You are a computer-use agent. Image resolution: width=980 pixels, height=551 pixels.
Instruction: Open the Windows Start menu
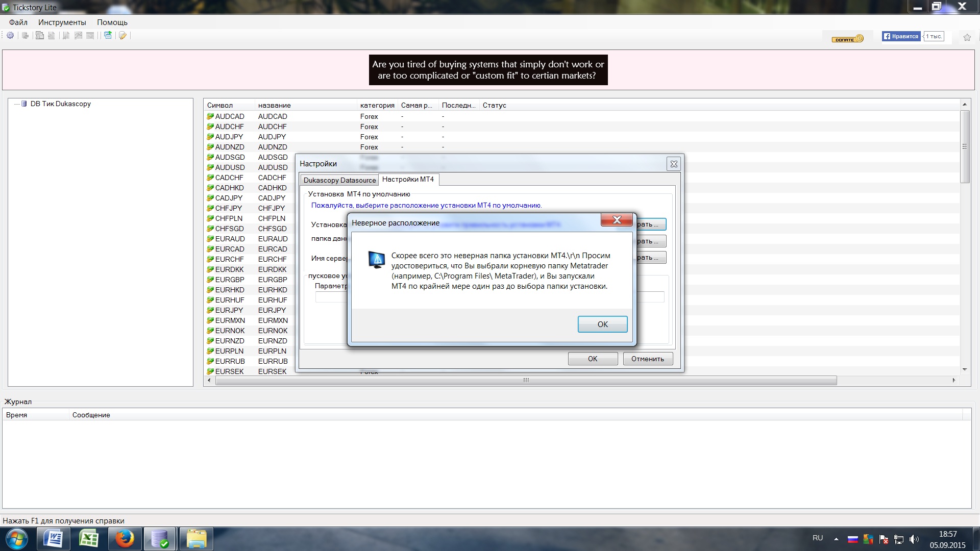(16, 539)
